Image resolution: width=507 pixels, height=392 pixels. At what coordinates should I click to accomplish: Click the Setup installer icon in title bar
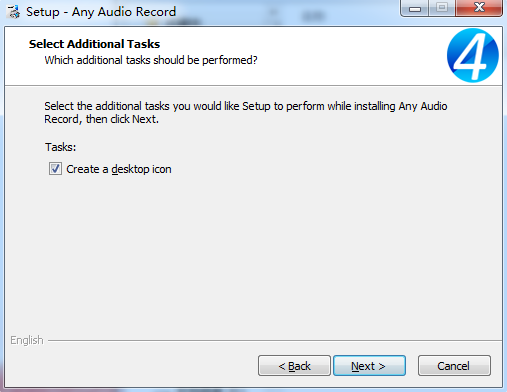click(x=14, y=12)
